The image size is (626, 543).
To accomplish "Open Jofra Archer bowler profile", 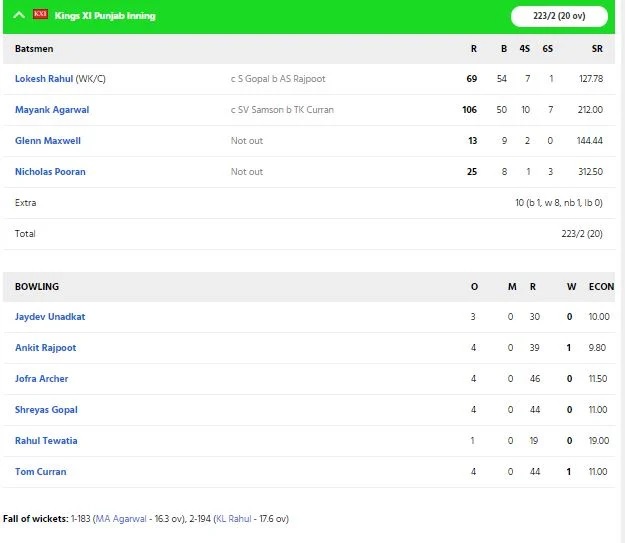I will (x=42, y=379).
